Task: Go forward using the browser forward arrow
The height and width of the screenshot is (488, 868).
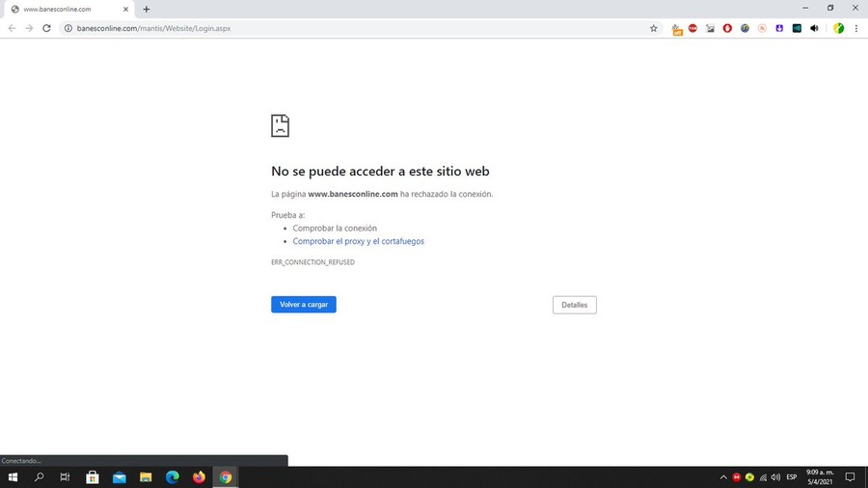Action: [29, 28]
